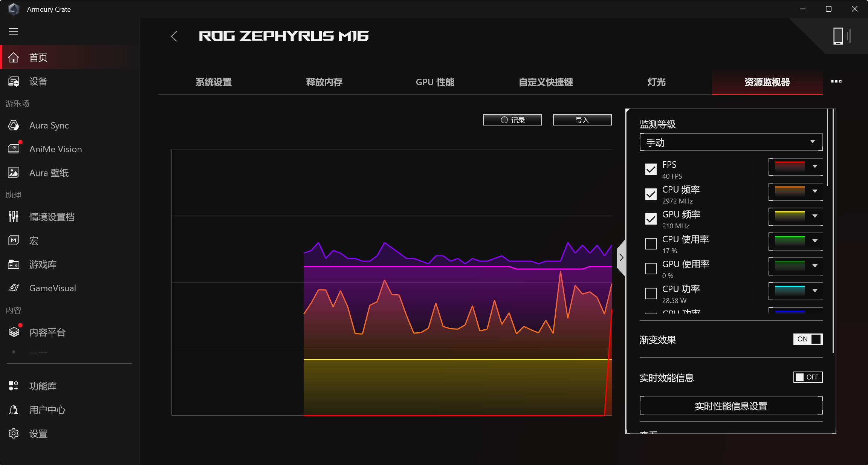Minimize the Armoury Crate window
The width and height of the screenshot is (868, 465).
coord(802,9)
